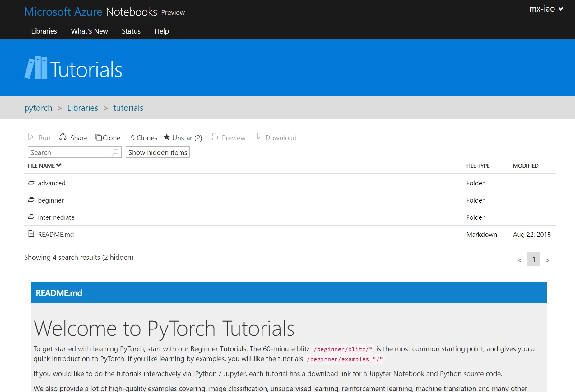Click the Run play icon
This screenshot has width=575, height=392.
click(x=31, y=137)
